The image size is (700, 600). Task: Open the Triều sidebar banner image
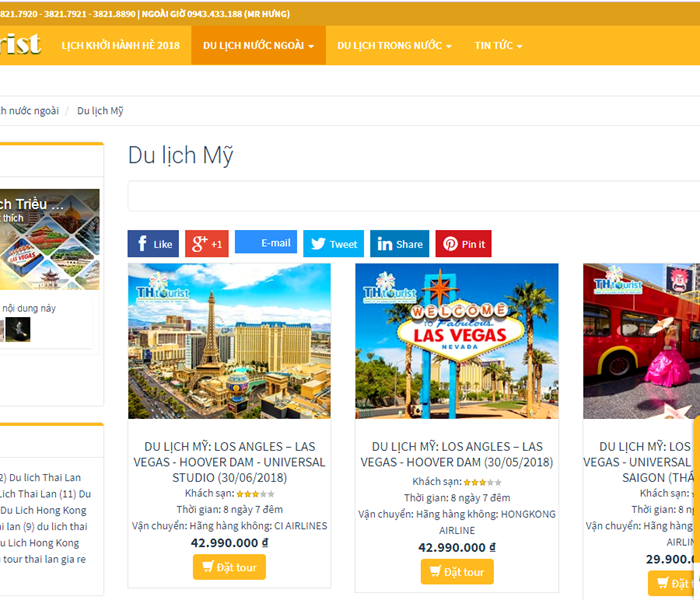pyautogui.click(x=50, y=239)
